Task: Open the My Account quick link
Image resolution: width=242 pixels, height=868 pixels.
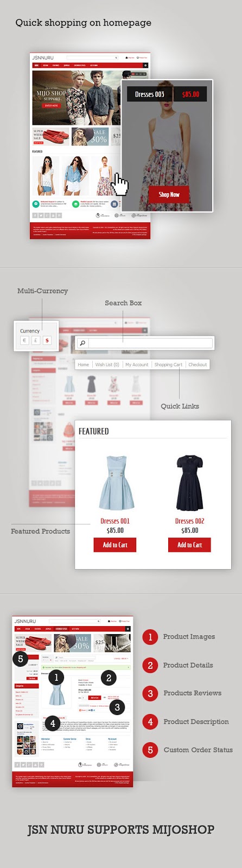Action: pyautogui.click(x=137, y=365)
